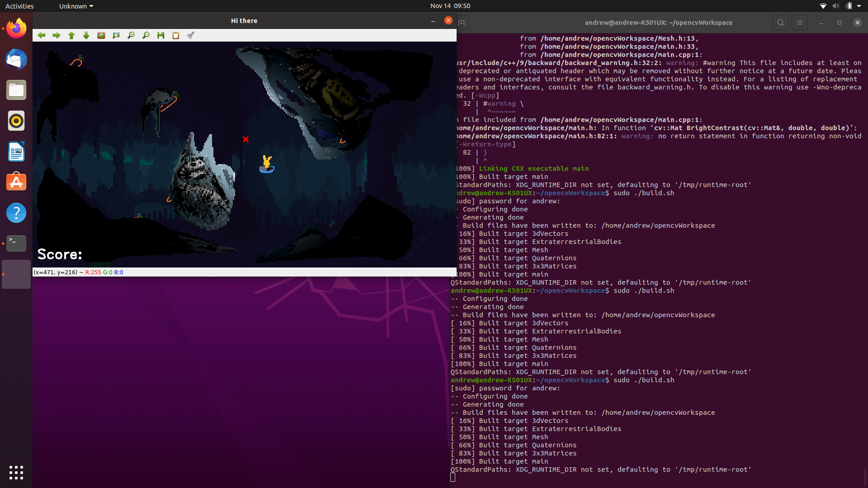
Task: Click the pan right arrow in toolbar
Action: point(57,35)
